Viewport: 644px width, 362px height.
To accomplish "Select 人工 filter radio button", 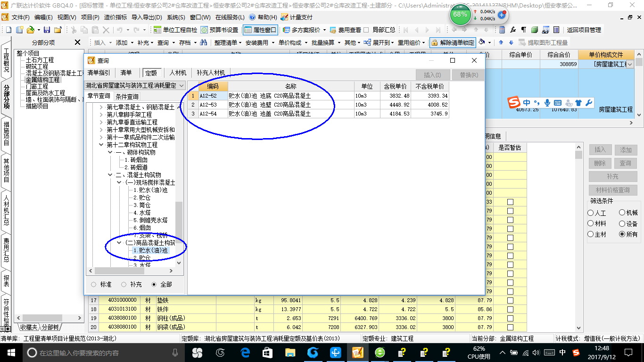I will tap(591, 213).
